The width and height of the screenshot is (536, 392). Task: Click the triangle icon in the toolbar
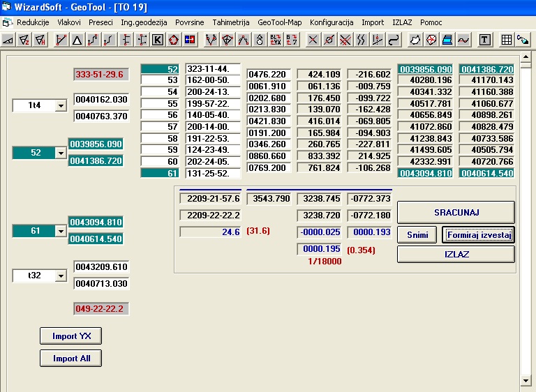[x=77, y=40]
